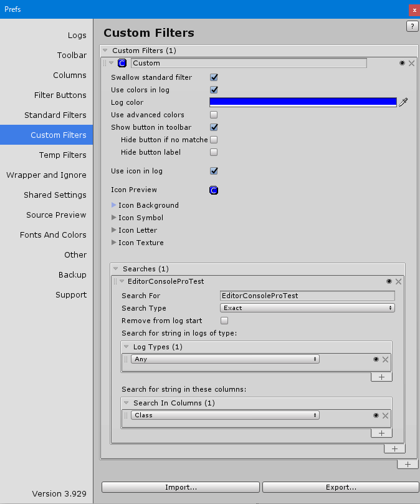
Task: Click the blue C icon beside Custom name
Action: 122,63
